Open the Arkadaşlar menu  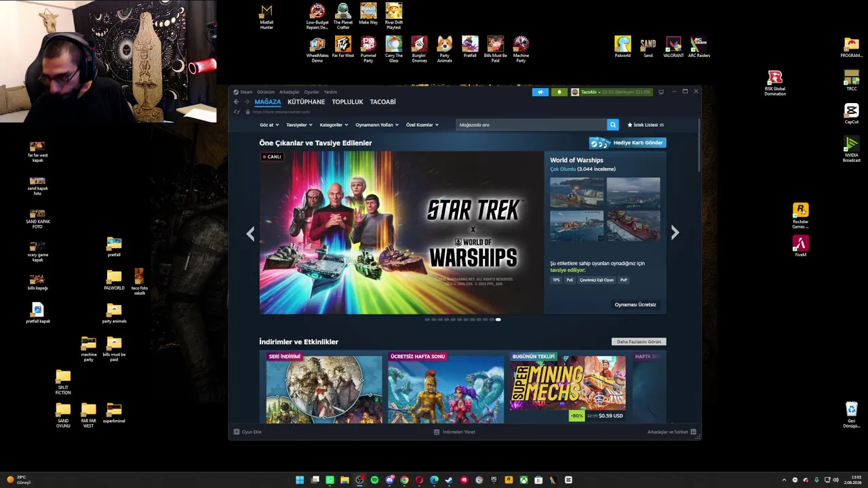290,92
